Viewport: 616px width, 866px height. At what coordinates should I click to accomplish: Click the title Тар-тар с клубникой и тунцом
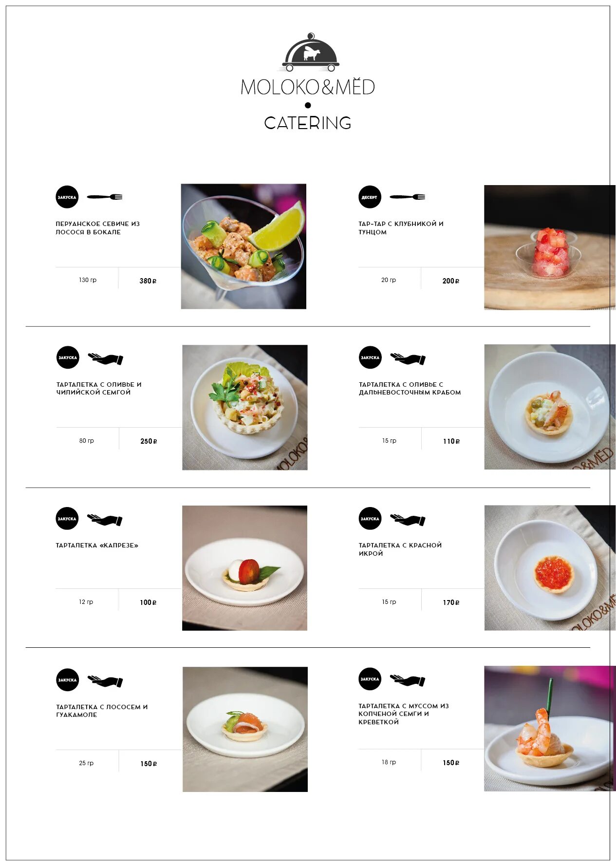[x=401, y=228]
